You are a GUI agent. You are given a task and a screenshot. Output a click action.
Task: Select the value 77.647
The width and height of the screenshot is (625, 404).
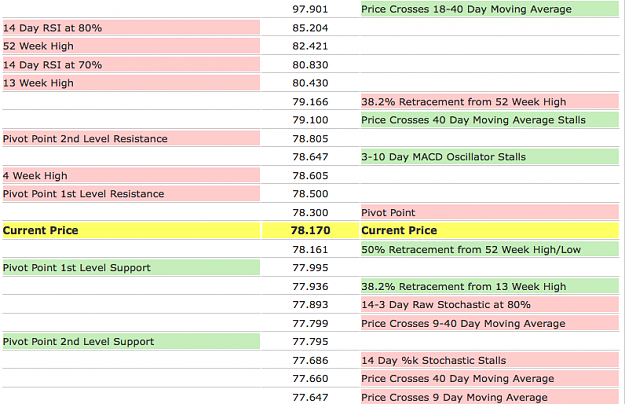(x=310, y=397)
